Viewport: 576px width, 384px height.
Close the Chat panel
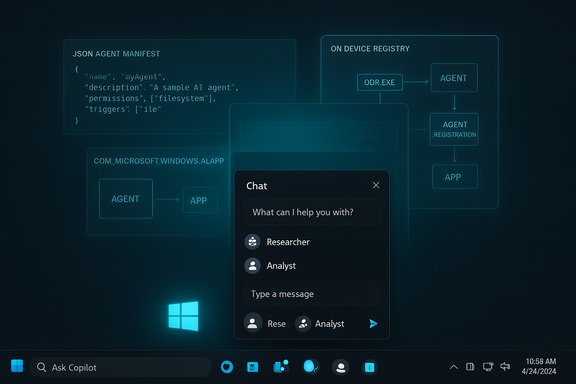[376, 185]
